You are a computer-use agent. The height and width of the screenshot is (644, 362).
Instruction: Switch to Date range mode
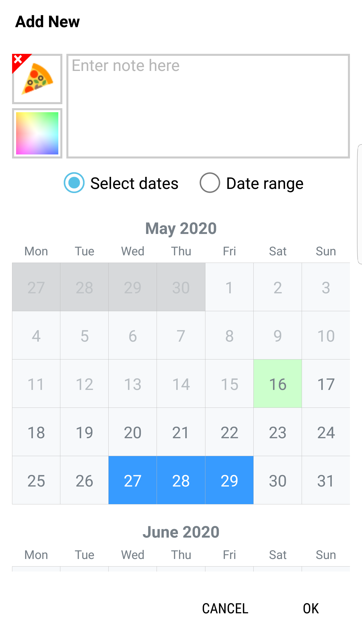[252, 183]
